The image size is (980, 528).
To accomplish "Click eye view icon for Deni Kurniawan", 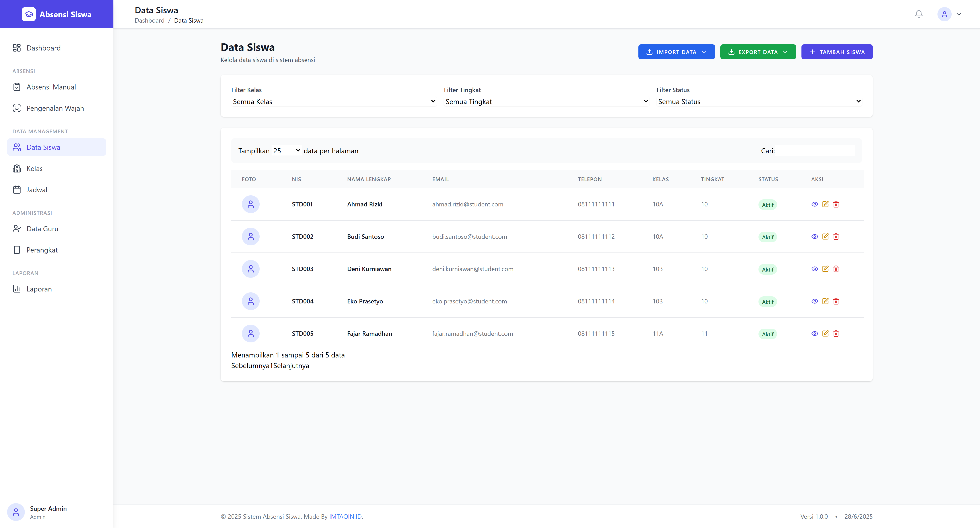I will [815, 269].
